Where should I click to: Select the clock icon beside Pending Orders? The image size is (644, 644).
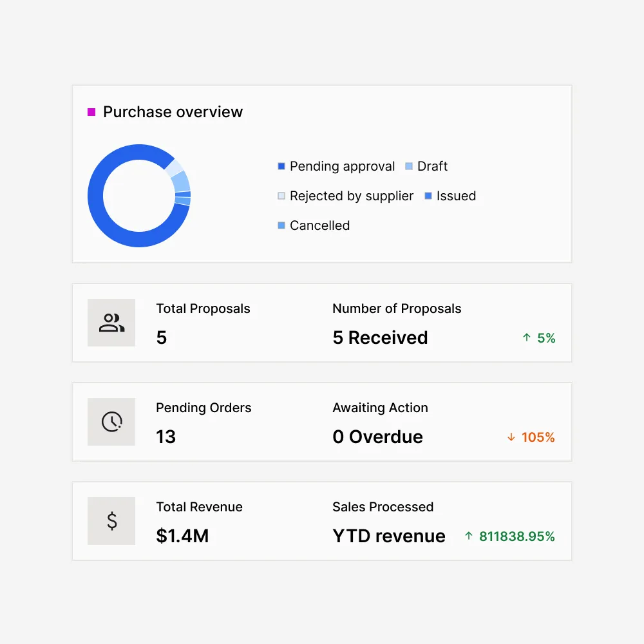coord(111,422)
